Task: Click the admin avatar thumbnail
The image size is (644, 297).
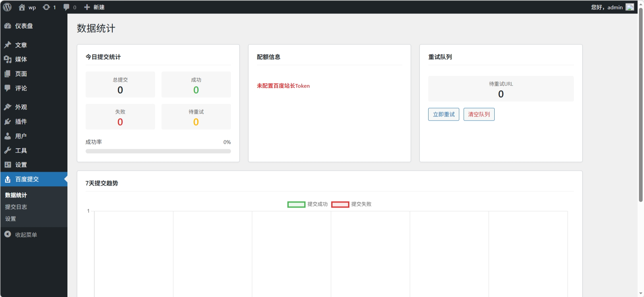Action: [x=630, y=7]
